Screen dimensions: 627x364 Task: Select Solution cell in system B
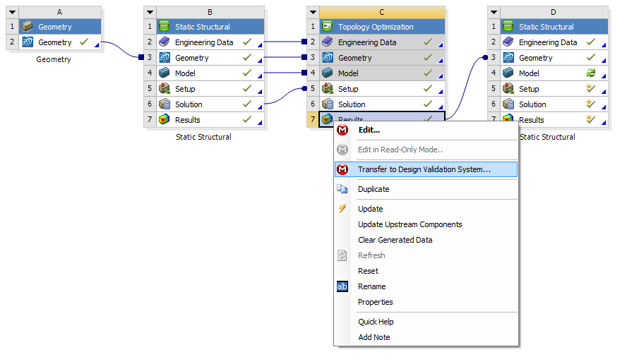tap(210, 104)
